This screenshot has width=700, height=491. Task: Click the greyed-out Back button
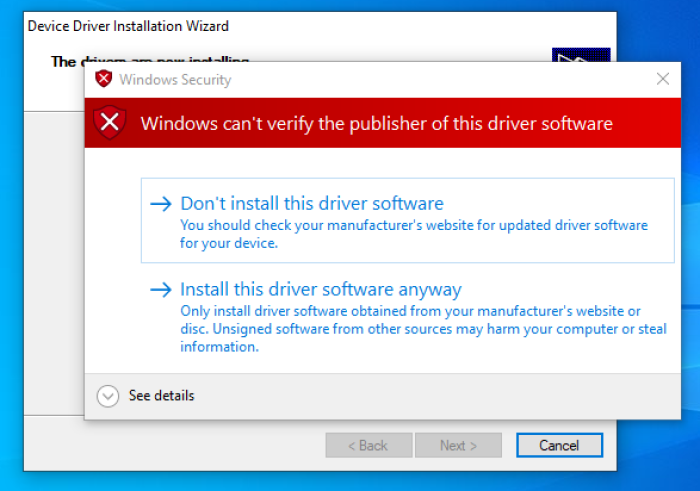click(368, 445)
